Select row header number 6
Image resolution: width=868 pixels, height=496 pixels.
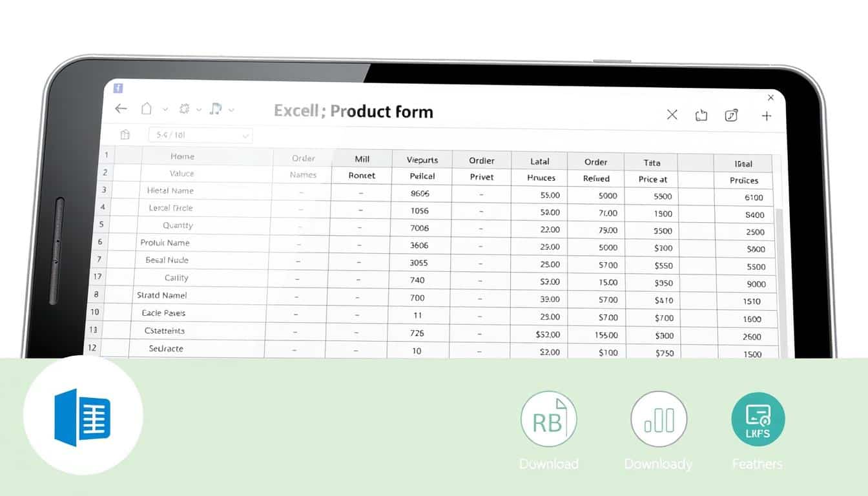pos(100,242)
